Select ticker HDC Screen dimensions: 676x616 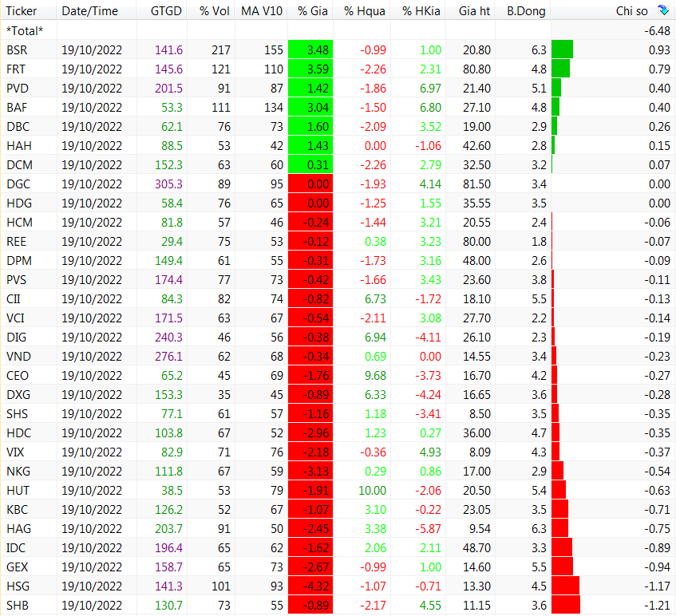[19, 432]
